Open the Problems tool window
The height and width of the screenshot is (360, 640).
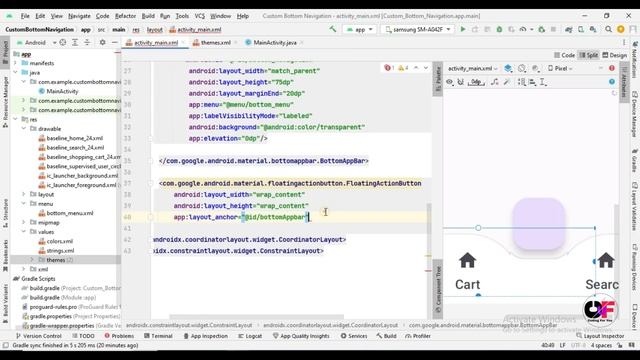coord(119,336)
